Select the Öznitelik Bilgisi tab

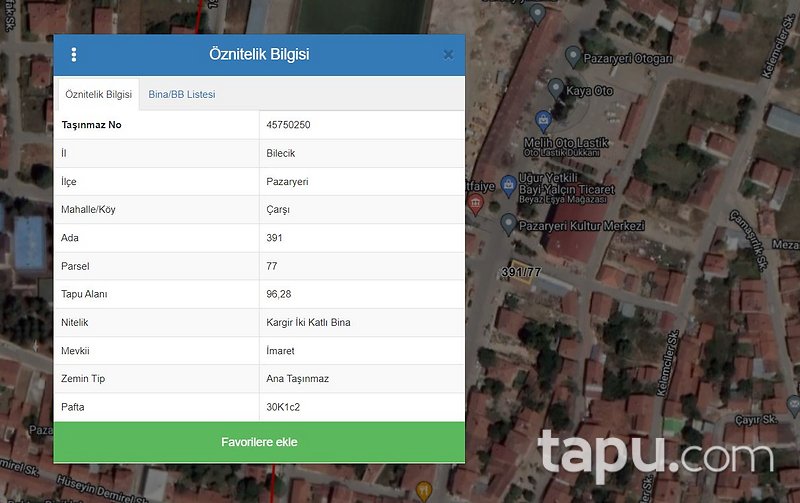point(98,94)
